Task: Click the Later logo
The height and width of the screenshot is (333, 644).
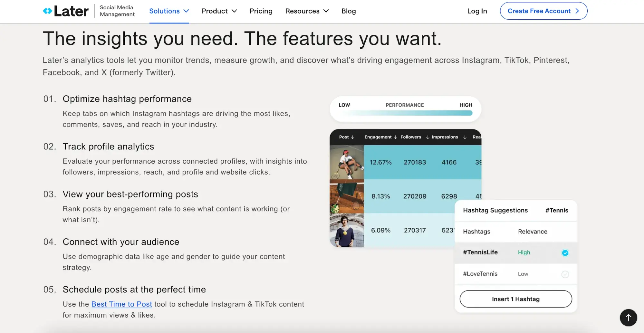Action: 65,11
